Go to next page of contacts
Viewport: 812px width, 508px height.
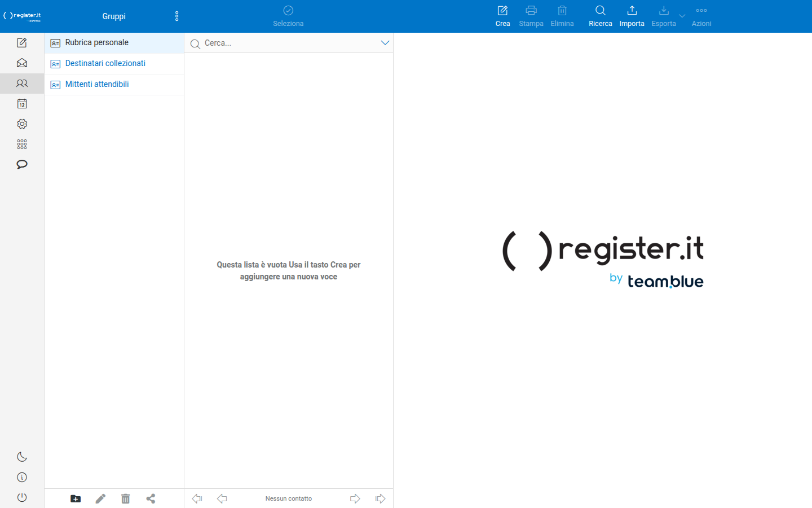[x=355, y=498]
